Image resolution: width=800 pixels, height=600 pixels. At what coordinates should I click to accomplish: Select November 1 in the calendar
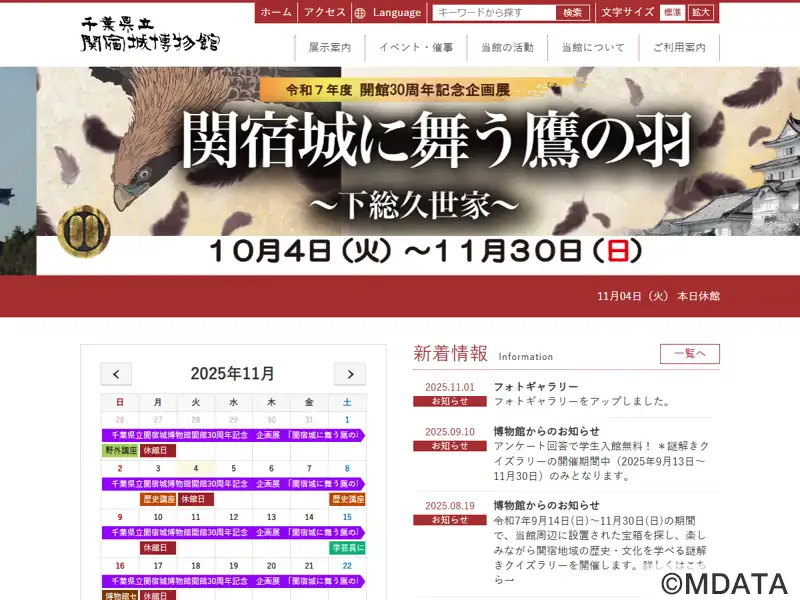(x=347, y=419)
